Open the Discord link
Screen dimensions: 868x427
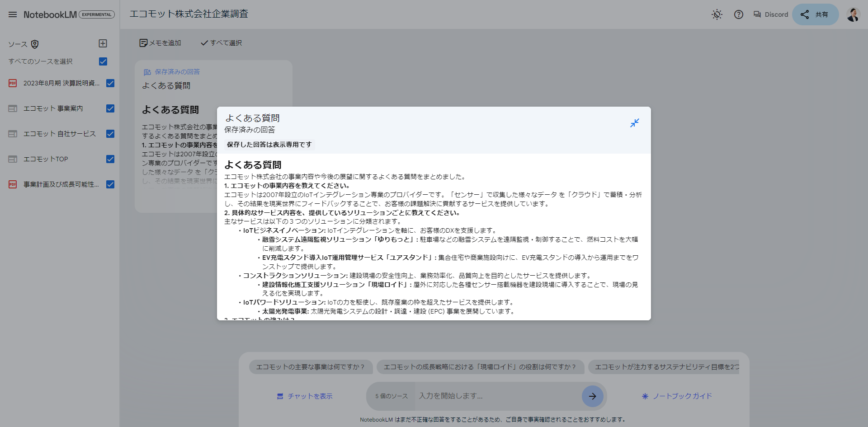tap(771, 14)
